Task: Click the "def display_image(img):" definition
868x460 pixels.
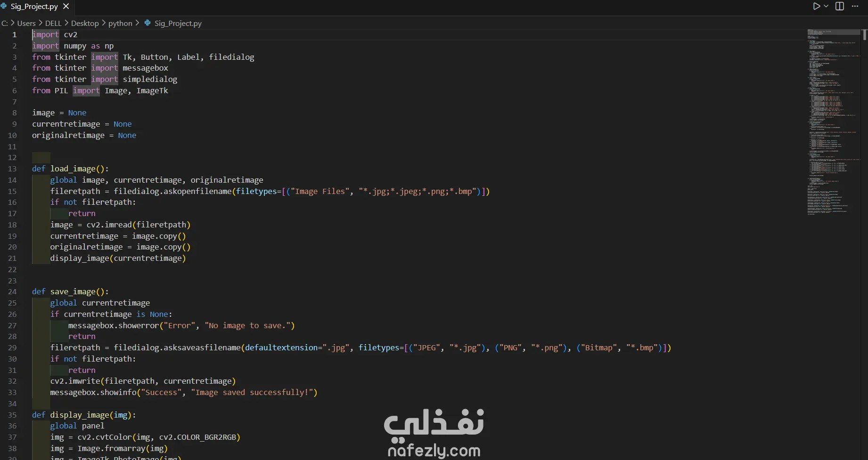Action: (84, 415)
